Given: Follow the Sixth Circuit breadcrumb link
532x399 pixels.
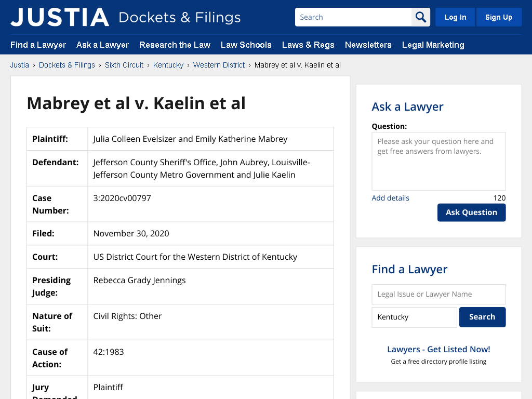Looking at the screenshot, I should (124, 65).
